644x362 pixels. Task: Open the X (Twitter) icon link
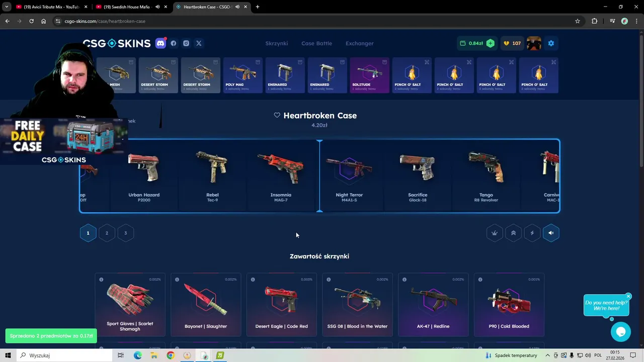pos(199,43)
